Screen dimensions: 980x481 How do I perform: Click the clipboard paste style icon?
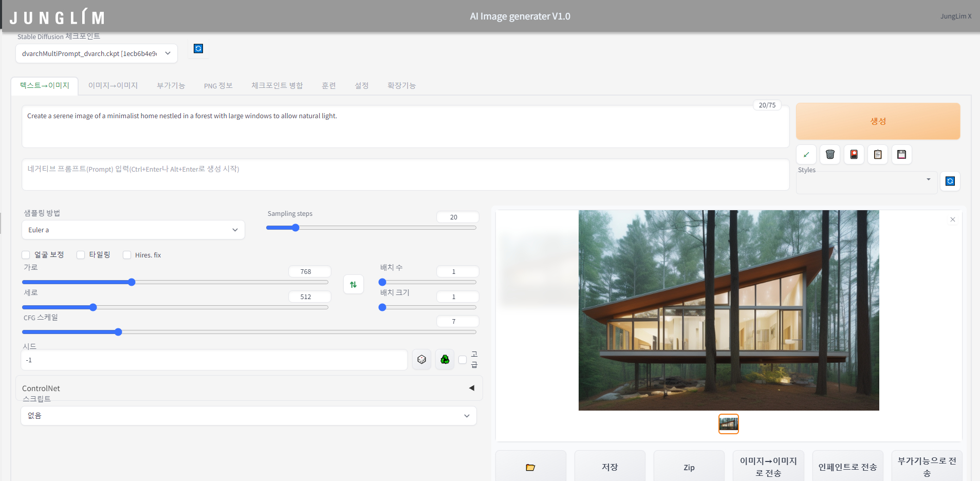point(878,155)
